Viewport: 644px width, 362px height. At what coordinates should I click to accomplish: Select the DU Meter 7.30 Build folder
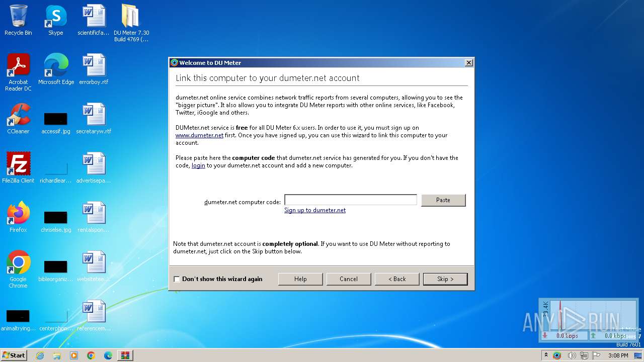click(x=131, y=23)
